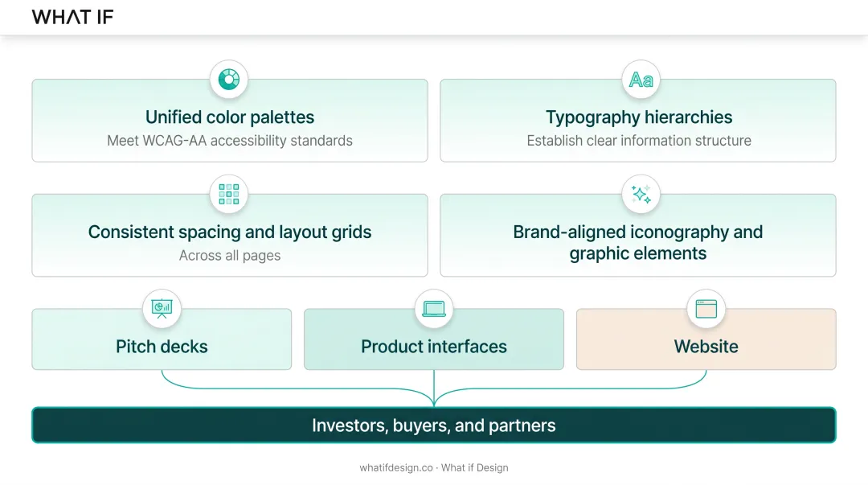Click the Across all pages subtitle
868x485 pixels.
click(230, 256)
